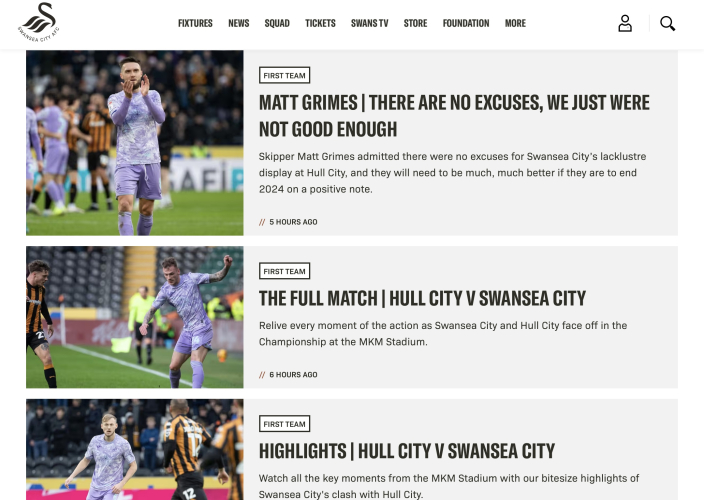The height and width of the screenshot is (500, 704).
Task: Visit the Store link in header
Action: (x=415, y=23)
